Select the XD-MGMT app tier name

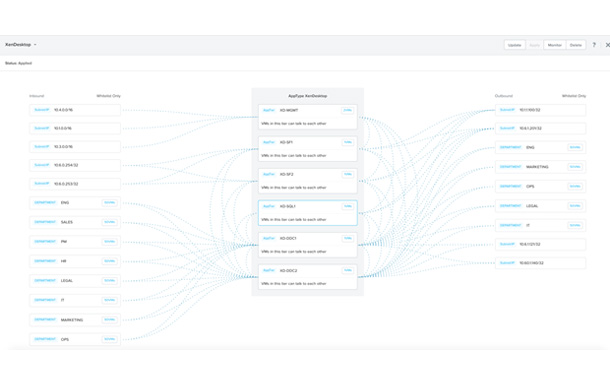(x=289, y=110)
